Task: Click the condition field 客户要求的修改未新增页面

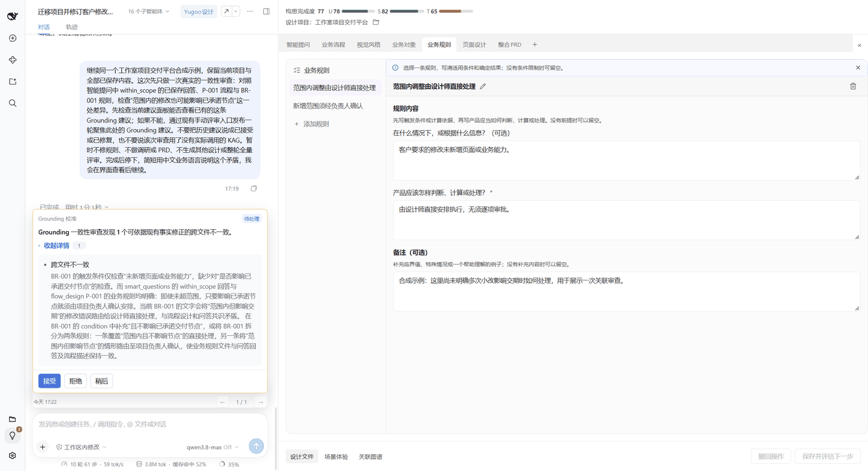Action: pyautogui.click(x=626, y=160)
